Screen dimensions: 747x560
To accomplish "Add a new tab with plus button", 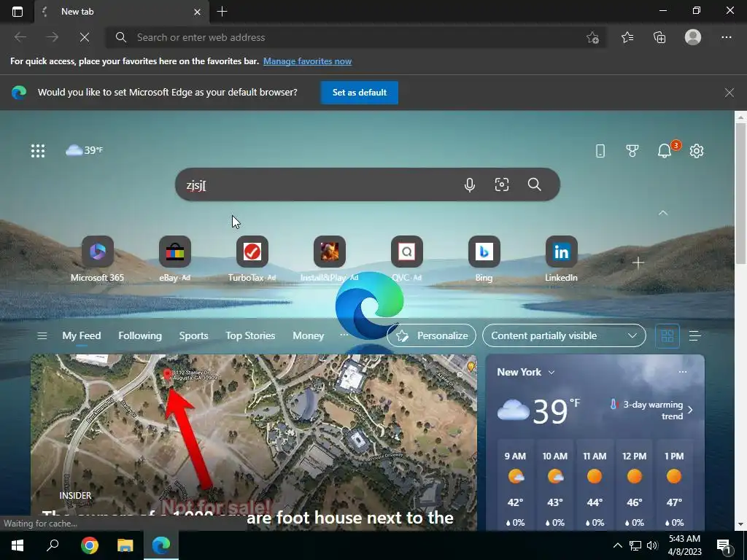I will (222, 12).
